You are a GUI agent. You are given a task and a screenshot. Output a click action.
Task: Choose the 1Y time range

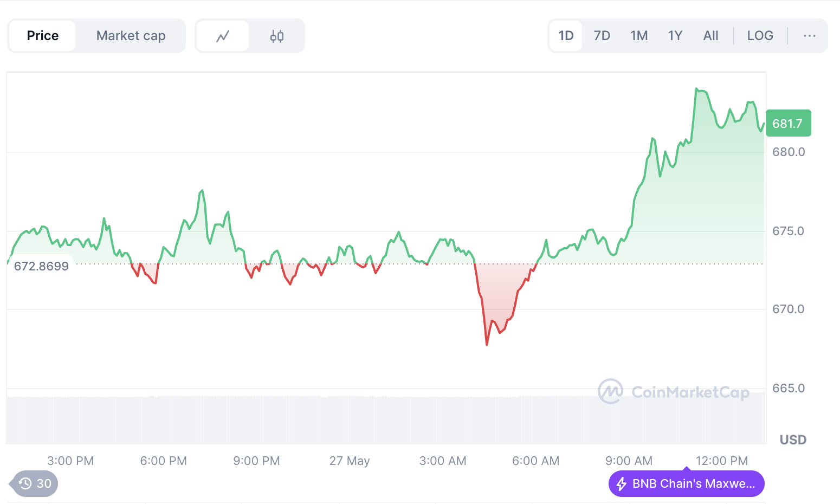coord(675,36)
